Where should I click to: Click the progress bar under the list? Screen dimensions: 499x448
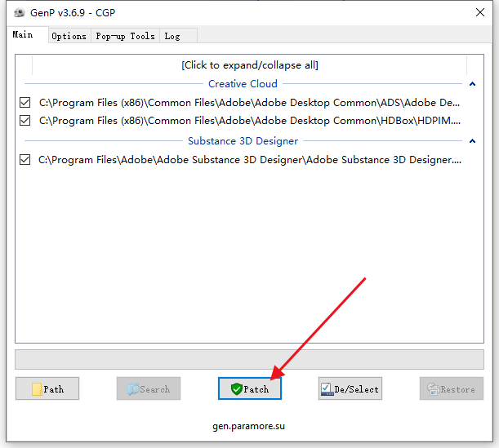[x=250, y=360]
